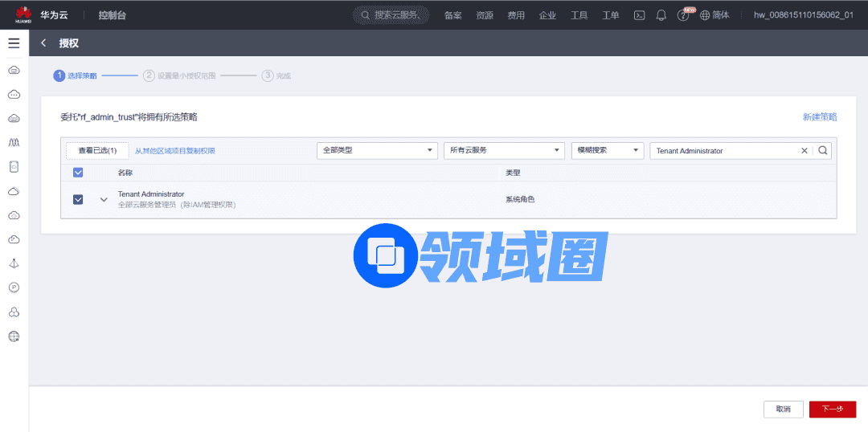The height and width of the screenshot is (432, 868).
Task: Open the 费用 menu in the top bar
Action: [516, 15]
